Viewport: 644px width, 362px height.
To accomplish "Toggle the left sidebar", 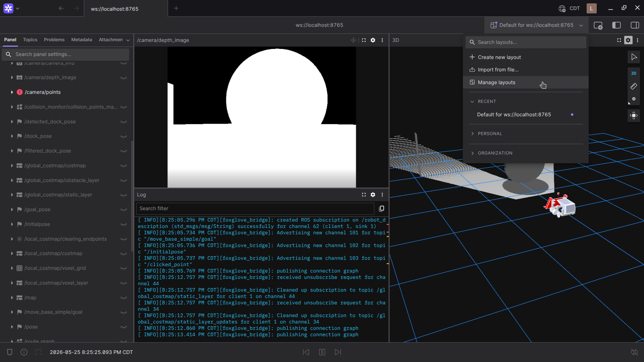I will (616, 25).
